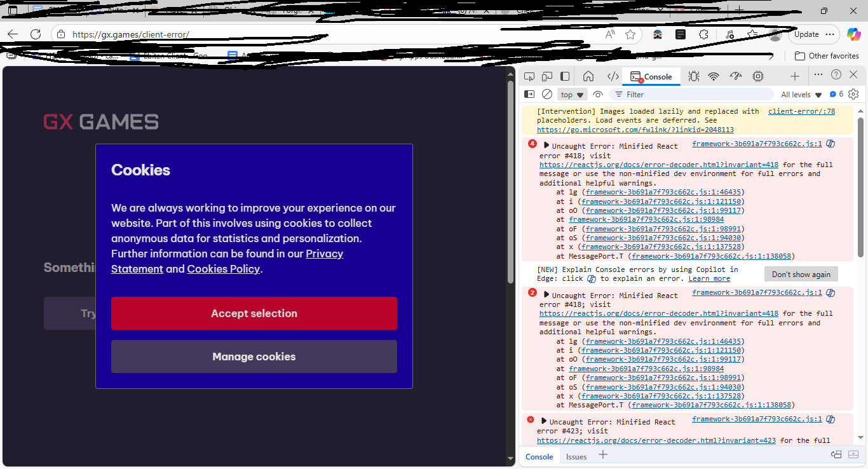Open the 'All levels' log level dropdown

801,95
